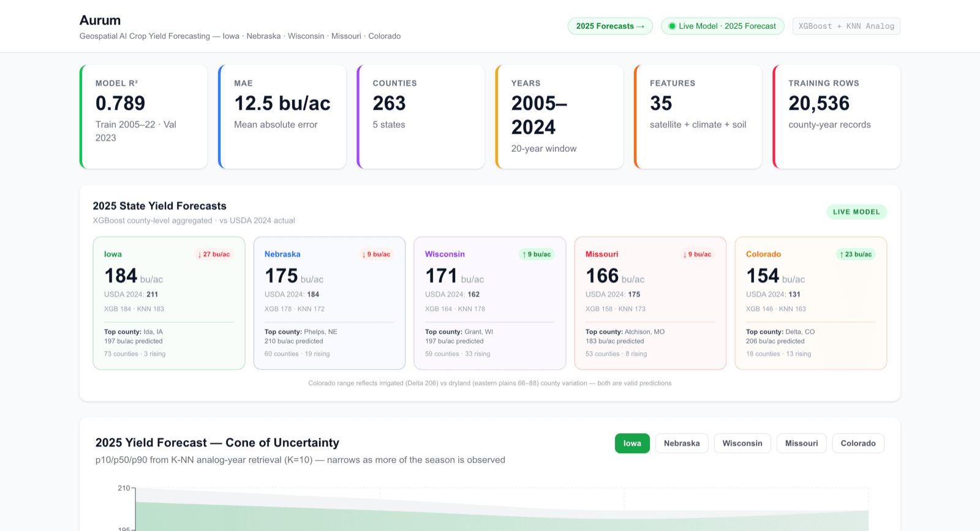Click the Colorado range footnote text
The image size is (980, 531).
click(x=490, y=383)
